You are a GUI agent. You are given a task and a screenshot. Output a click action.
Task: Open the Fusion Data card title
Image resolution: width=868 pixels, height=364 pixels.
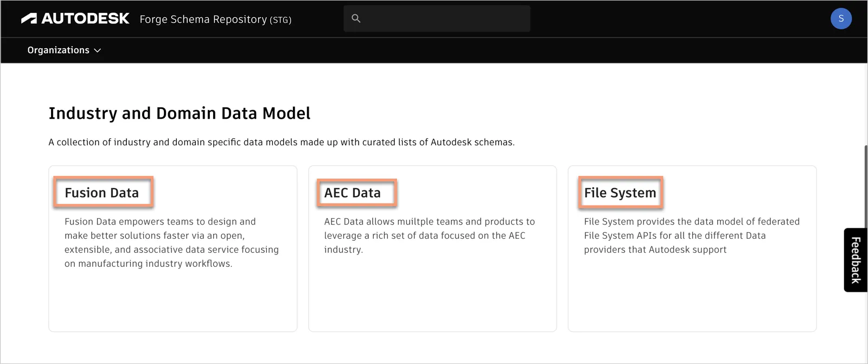point(102,193)
